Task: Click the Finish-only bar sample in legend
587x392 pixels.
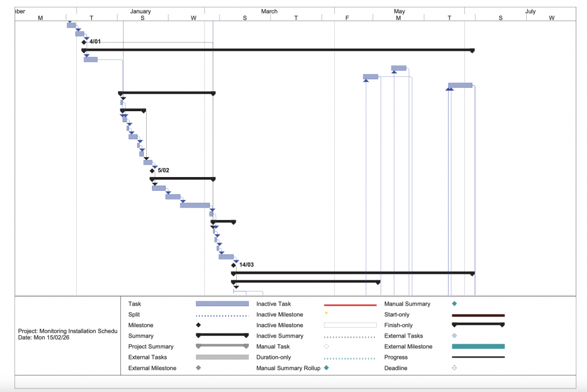Action: (479, 324)
